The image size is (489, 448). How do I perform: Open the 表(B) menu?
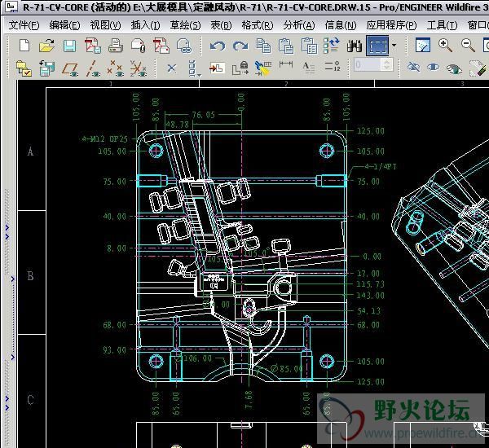click(221, 25)
